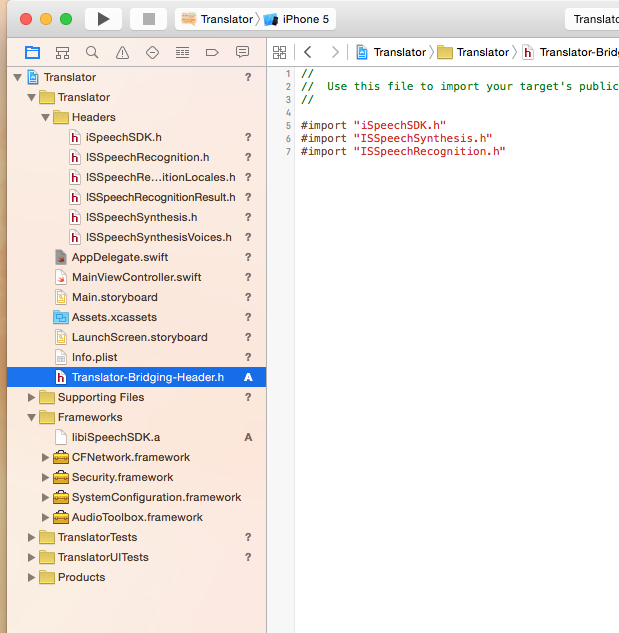Expand Security.framework
619x633 pixels.
coord(45,477)
